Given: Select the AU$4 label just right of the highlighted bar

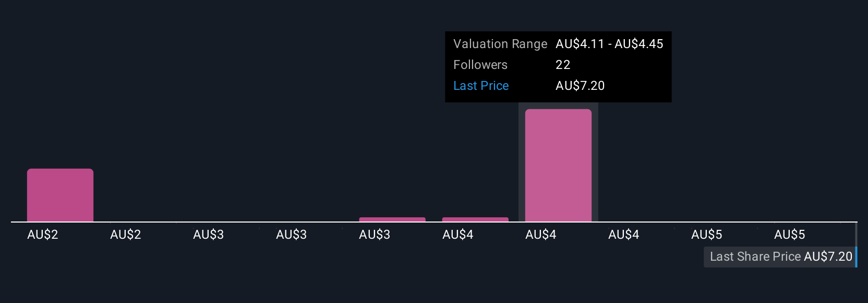Looking at the screenshot, I should 623,235.
